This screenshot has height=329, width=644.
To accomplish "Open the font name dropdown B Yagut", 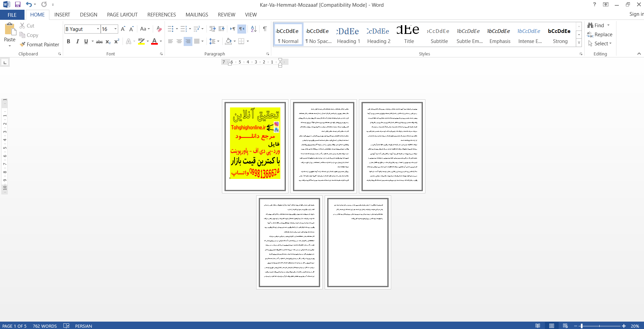I will tap(98, 29).
